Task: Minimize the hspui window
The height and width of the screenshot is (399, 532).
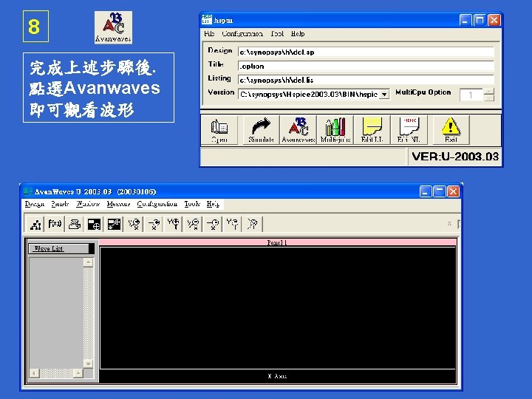Action: 465,21
